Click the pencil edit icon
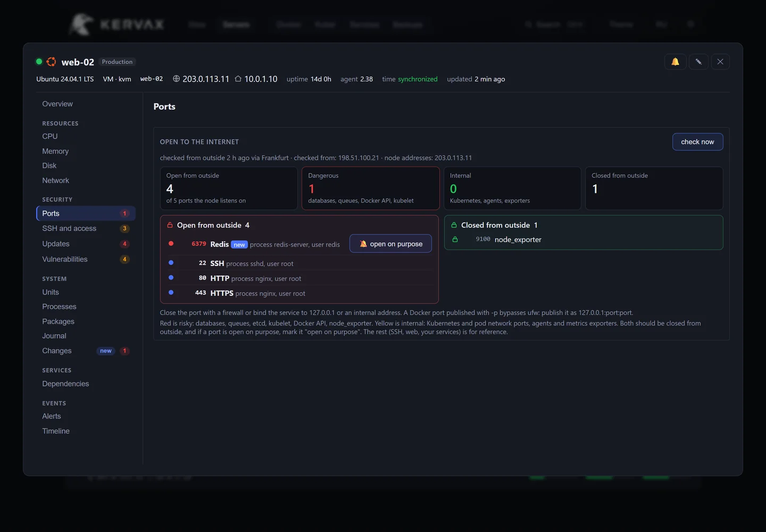 pyautogui.click(x=698, y=62)
